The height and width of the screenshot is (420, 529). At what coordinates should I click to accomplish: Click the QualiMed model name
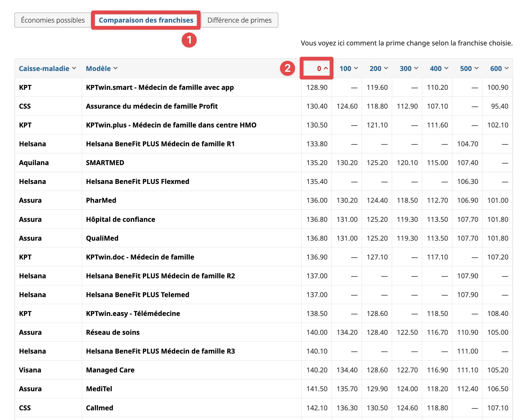(102, 238)
